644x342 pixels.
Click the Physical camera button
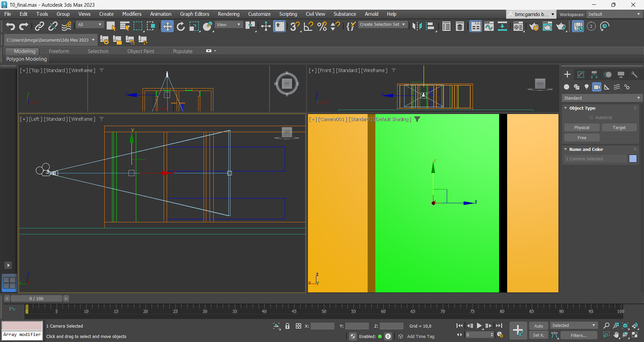(x=582, y=127)
